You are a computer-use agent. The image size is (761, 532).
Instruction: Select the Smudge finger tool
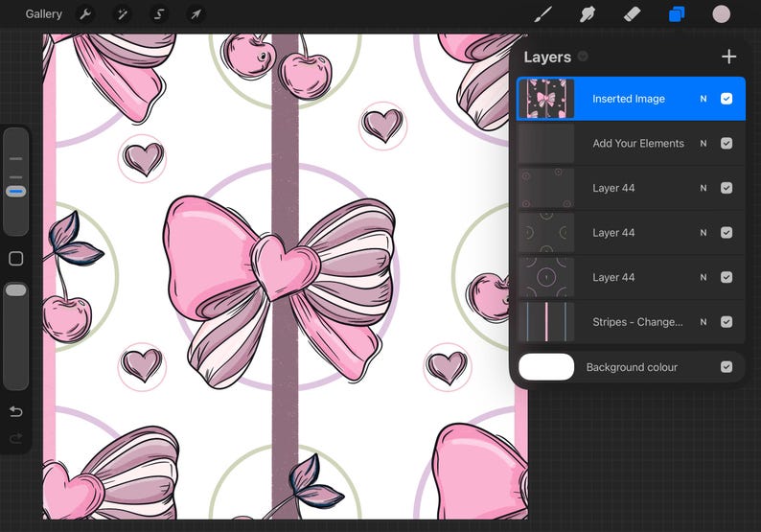(x=588, y=14)
